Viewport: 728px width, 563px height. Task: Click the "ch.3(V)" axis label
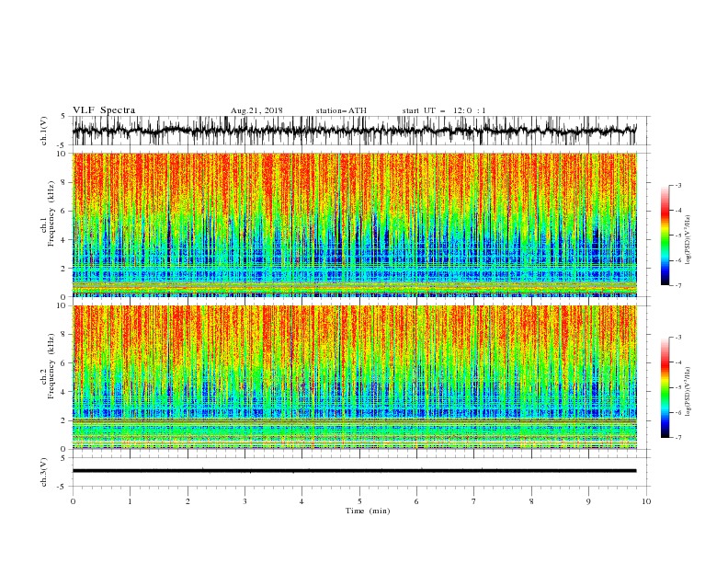(44, 472)
